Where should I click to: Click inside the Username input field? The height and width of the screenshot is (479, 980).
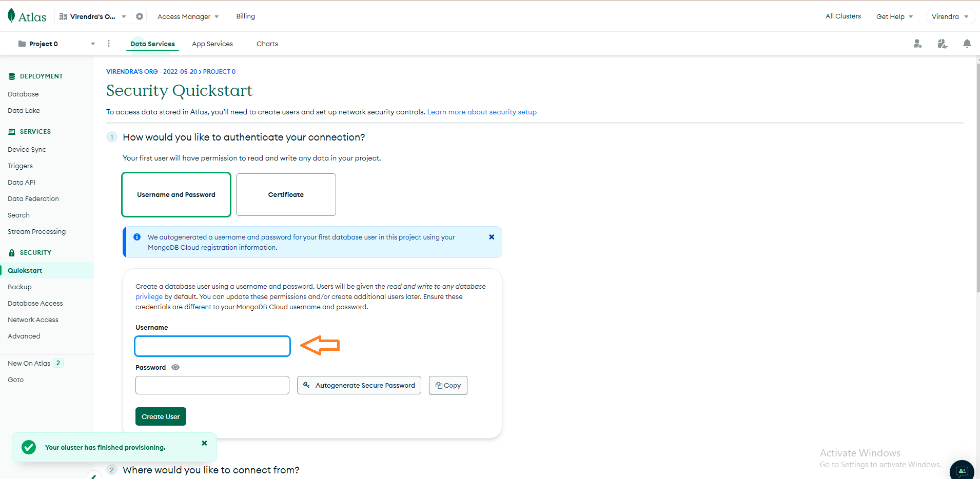(212, 346)
